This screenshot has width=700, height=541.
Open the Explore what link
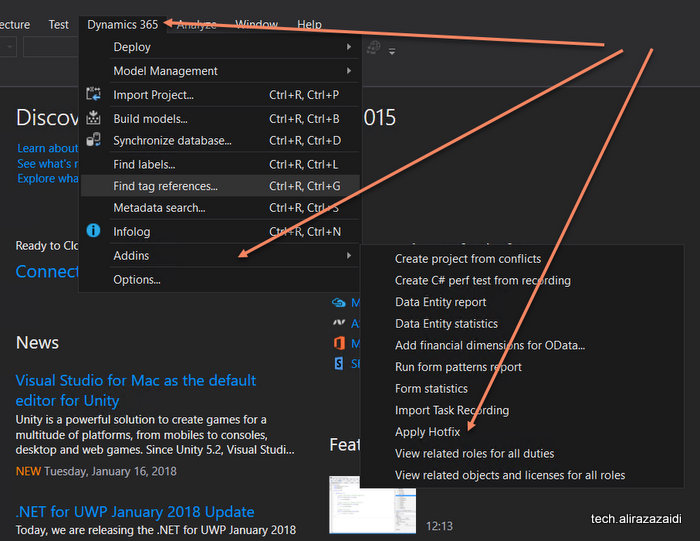click(48, 179)
